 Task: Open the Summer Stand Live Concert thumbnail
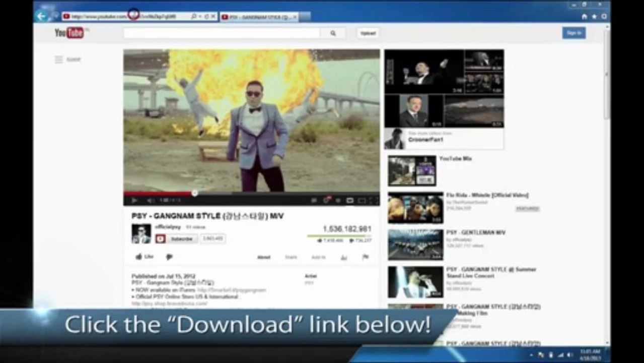click(x=415, y=282)
